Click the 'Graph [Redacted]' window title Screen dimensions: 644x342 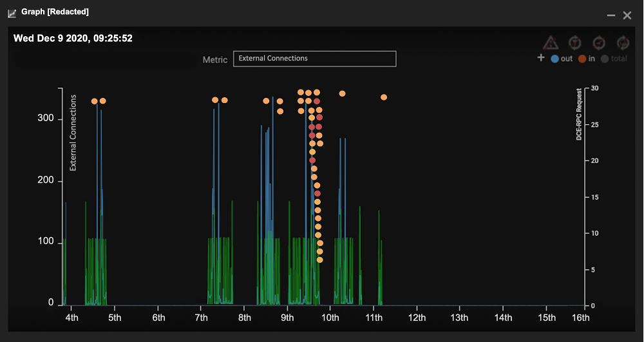55,12
